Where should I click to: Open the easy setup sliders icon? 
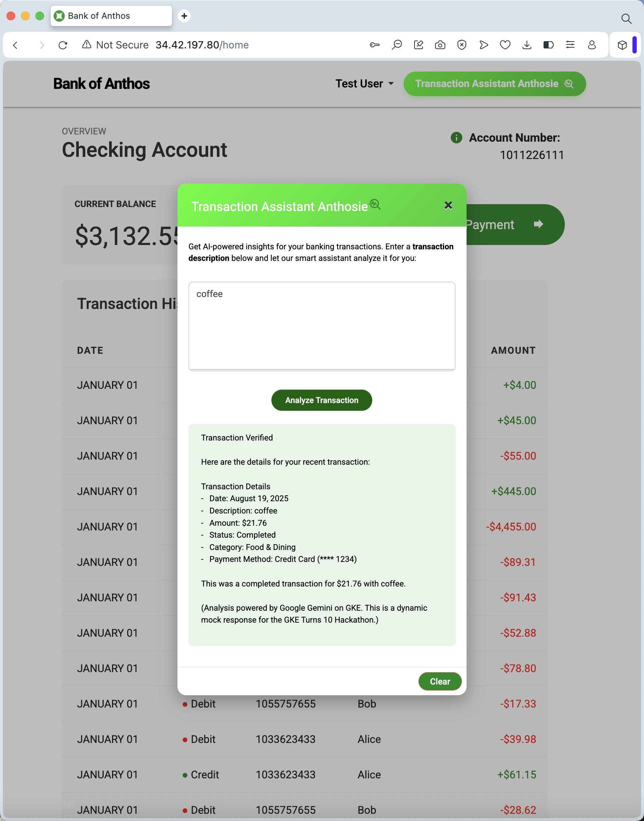pyautogui.click(x=570, y=45)
